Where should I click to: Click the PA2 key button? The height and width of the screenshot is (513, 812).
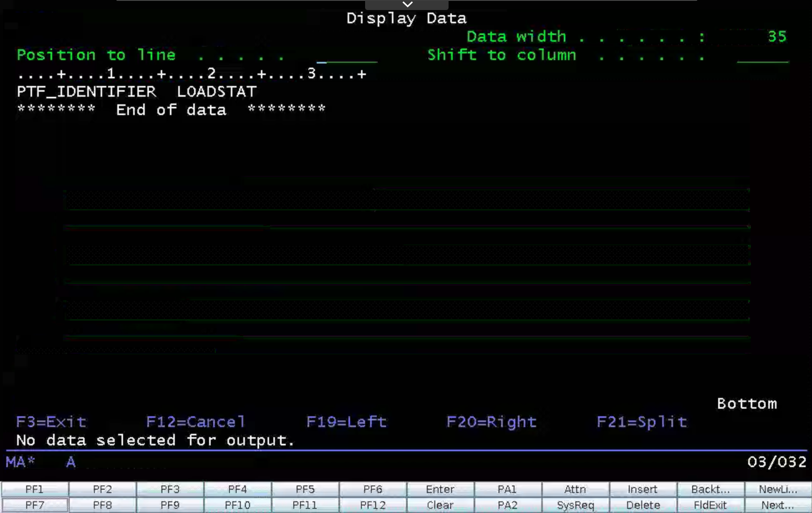(x=508, y=505)
